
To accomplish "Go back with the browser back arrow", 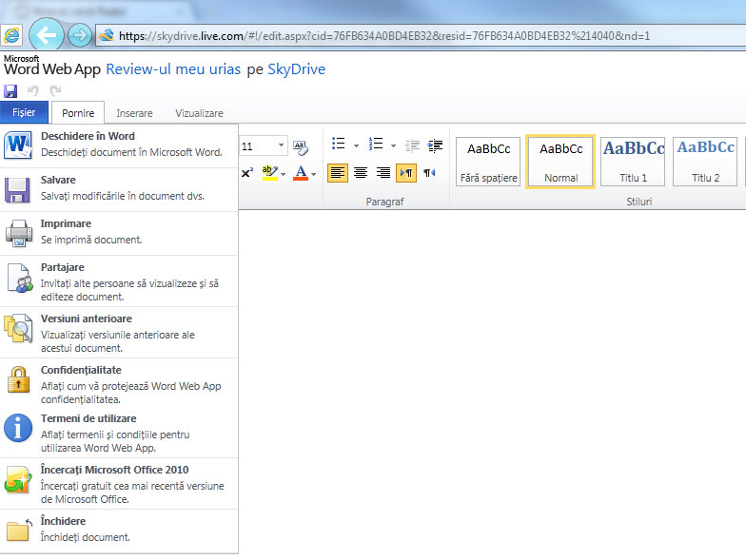I will click(x=46, y=34).
